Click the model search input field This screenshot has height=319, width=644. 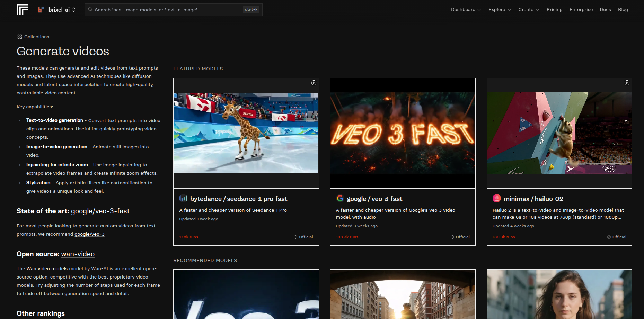tap(166, 10)
